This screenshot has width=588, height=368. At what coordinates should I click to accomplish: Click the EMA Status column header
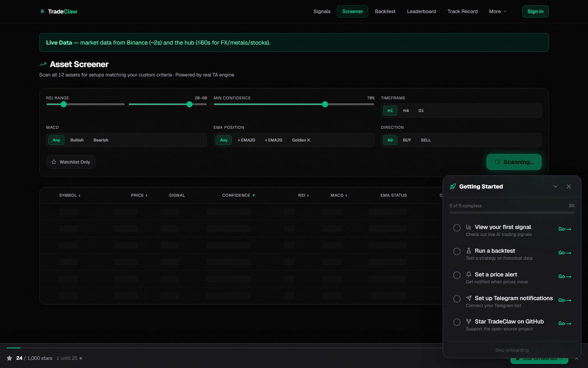click(394, 195)
